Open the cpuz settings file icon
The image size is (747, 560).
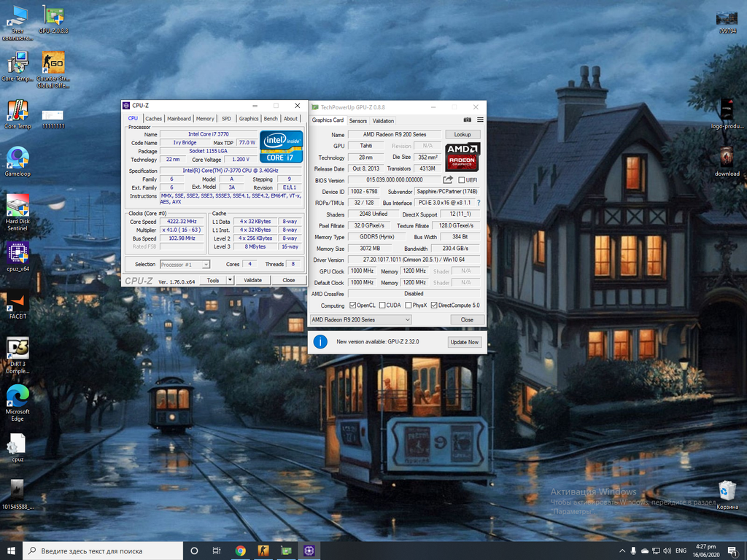point(18,448)
